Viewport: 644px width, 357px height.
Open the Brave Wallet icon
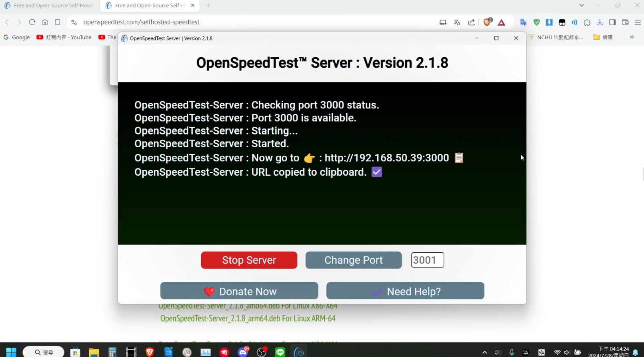coord(625,22)
